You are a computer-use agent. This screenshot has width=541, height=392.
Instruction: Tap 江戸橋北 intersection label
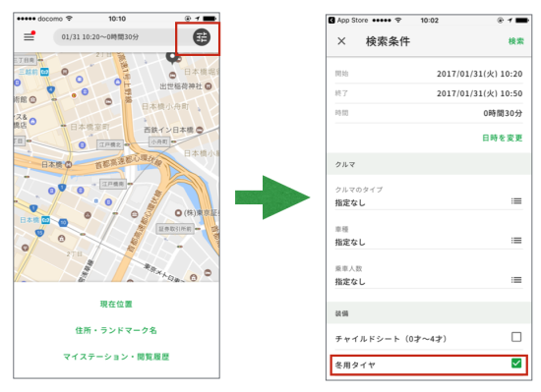[110, 144]
